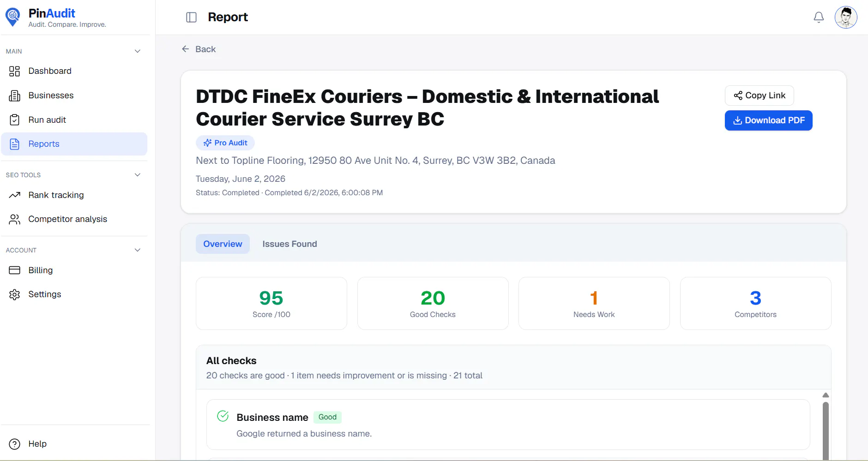Screen dimensions: 868x461
Task: Click the 1 Needs Work card
Action: (x=594, y=304)
